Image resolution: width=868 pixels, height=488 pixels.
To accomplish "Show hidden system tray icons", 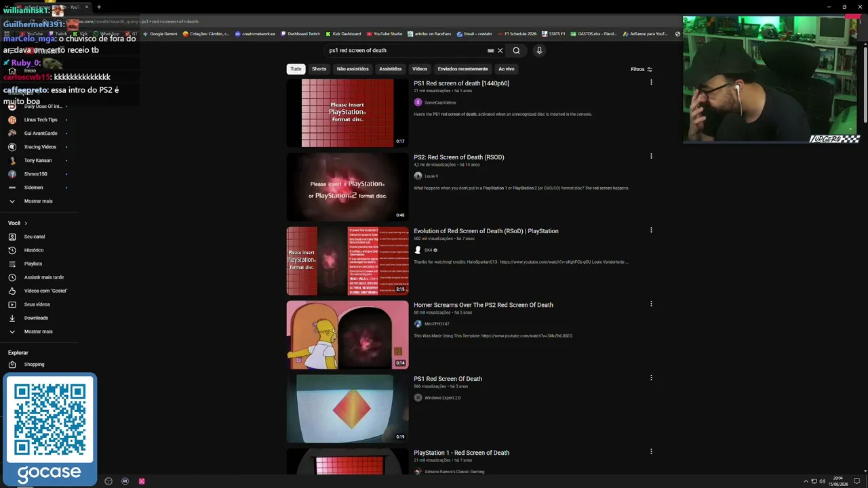I will 806,481.
